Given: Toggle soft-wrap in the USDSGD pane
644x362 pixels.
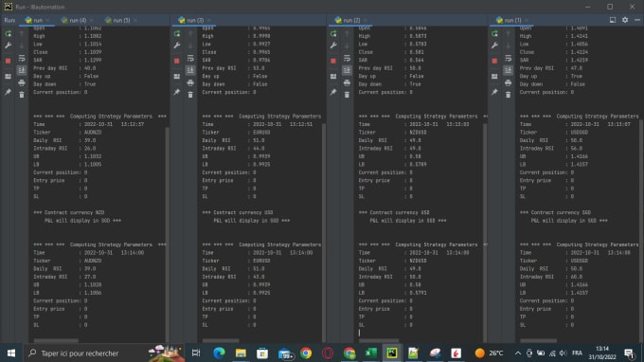Looking at the screenshot, I should pyautogui.click(x=508, y=59).
